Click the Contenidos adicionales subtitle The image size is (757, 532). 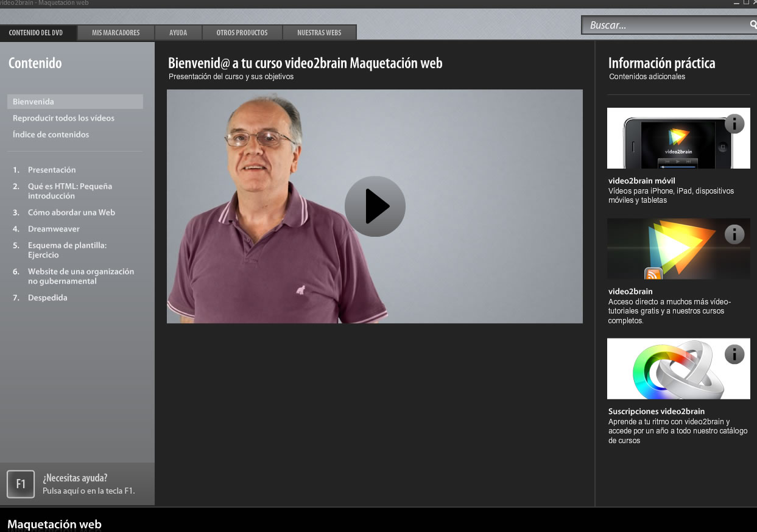tap(647, 77)
